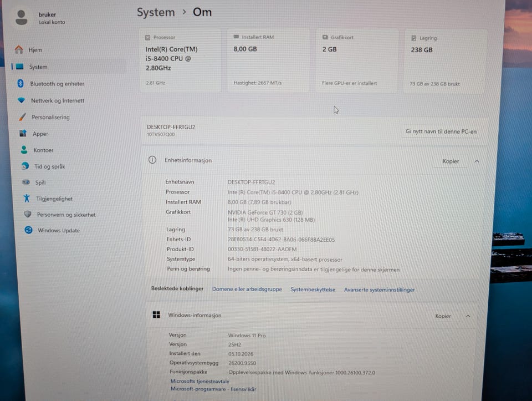The width and height of the screenshot is (532, 401).
Task: Click the Produkt-ID value 00330-51581-48022-AAOEM
Action: coord(262,249)
